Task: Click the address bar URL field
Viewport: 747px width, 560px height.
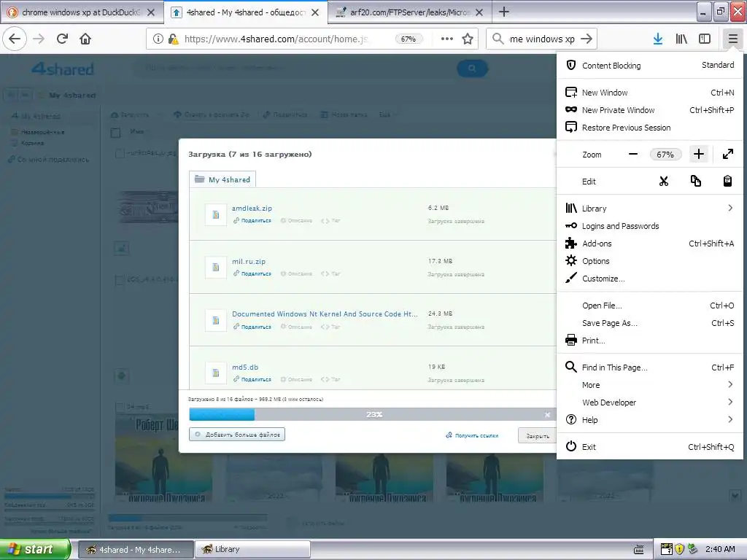Action: click(276, 39)
